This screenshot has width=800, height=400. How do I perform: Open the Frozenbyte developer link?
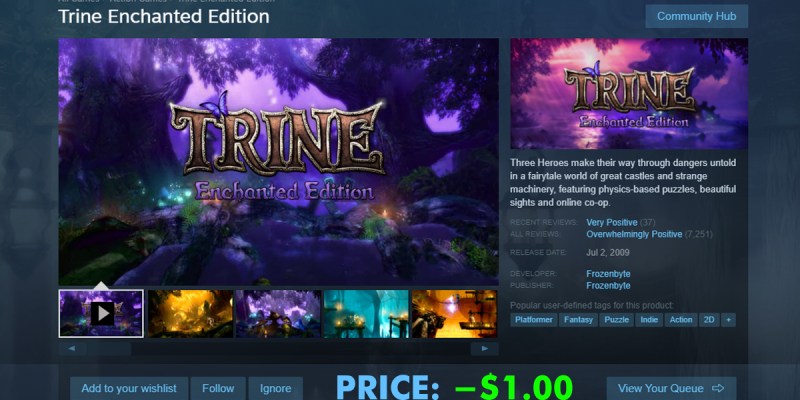608,274
